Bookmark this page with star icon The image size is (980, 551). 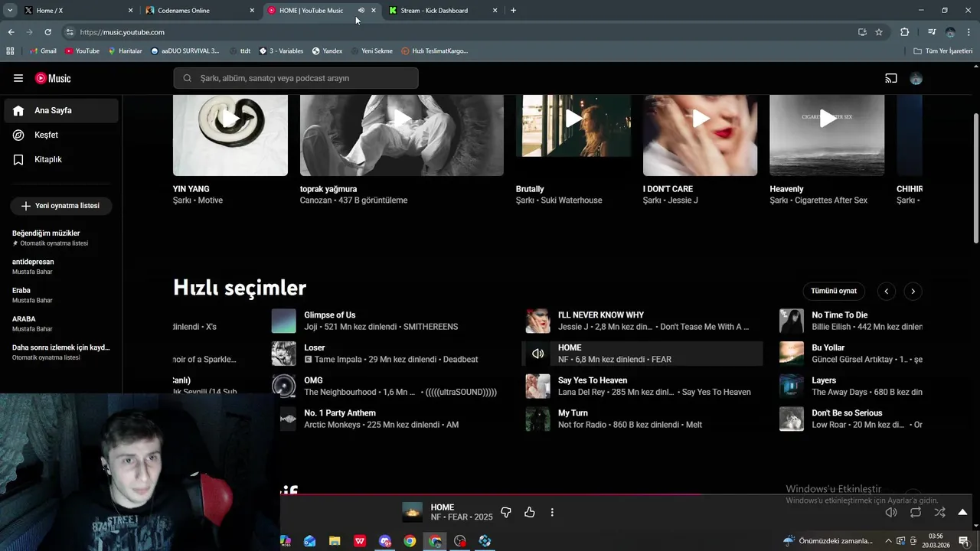(879, 32)
